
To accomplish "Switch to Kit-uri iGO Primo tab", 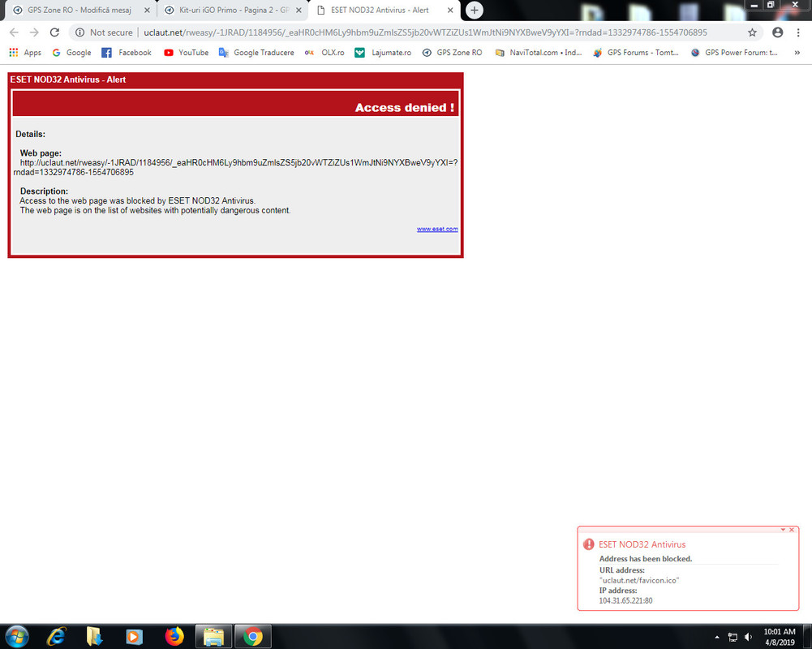I will (x=232, y=11).
